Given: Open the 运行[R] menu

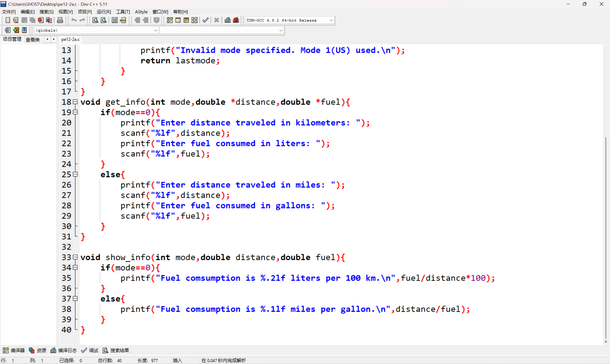Looking at the screenshot, I should coord(104,12).
